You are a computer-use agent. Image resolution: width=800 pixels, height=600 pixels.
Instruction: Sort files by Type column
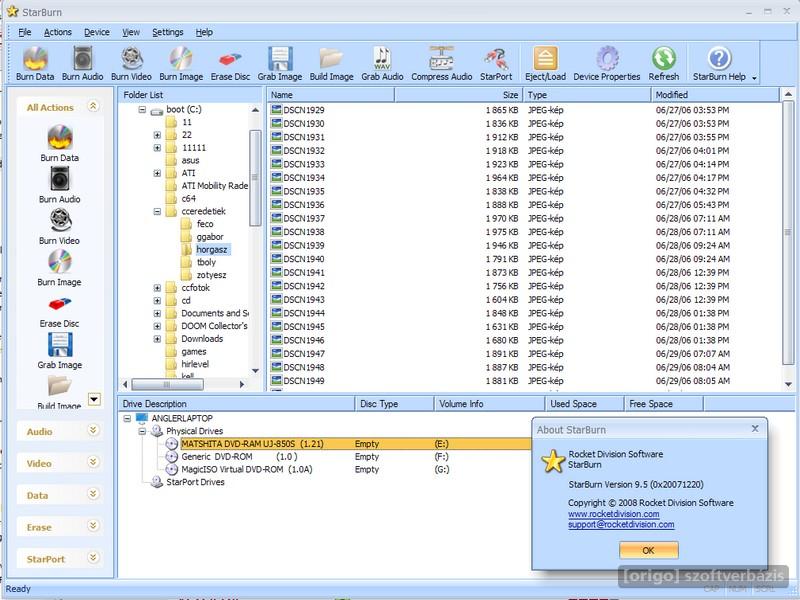(587, 95)
